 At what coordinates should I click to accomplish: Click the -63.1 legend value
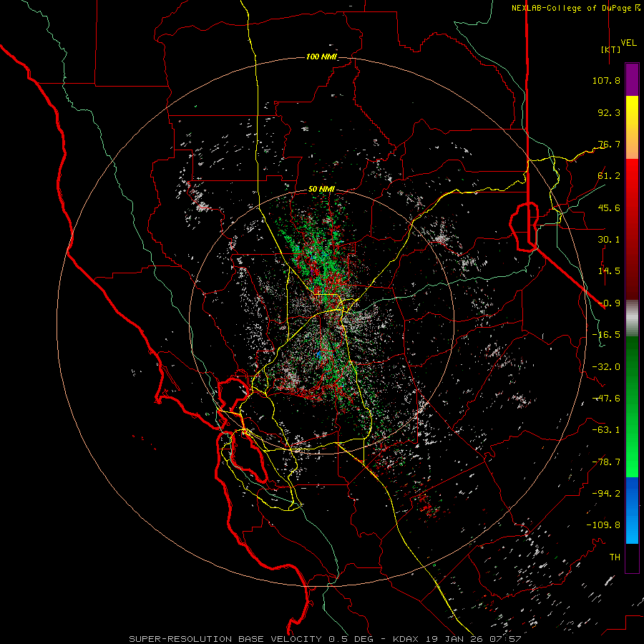606,430
